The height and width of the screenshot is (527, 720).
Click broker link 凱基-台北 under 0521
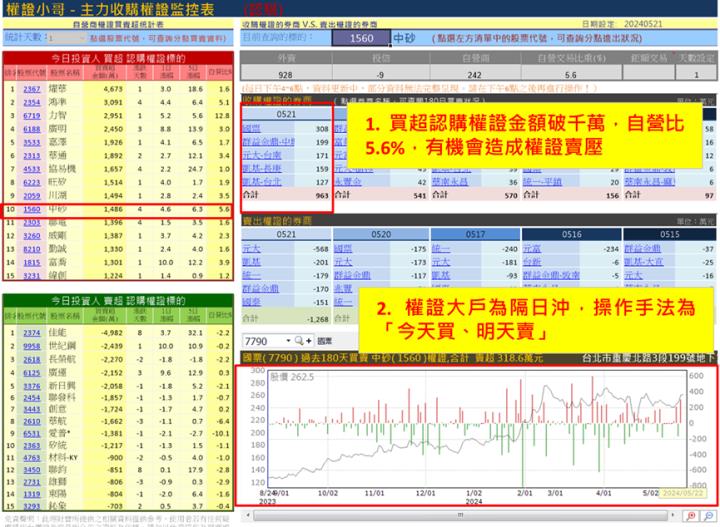[261, 182]
